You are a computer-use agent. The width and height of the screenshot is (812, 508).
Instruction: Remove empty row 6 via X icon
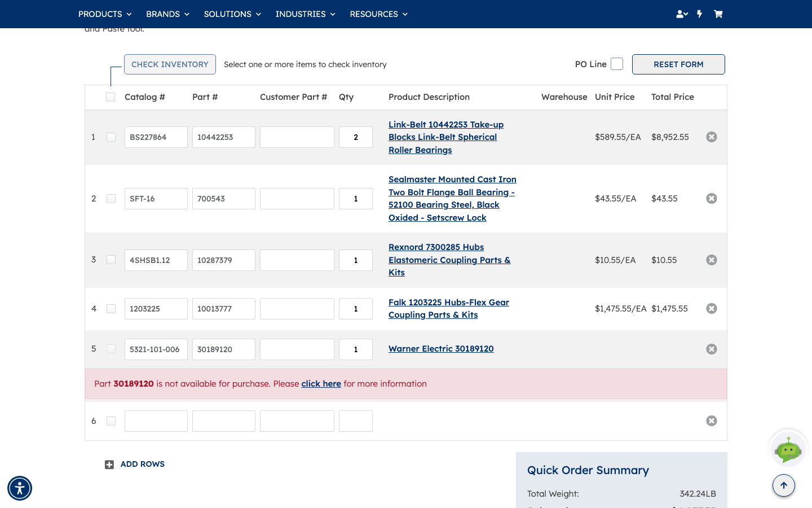coord(712,421)
